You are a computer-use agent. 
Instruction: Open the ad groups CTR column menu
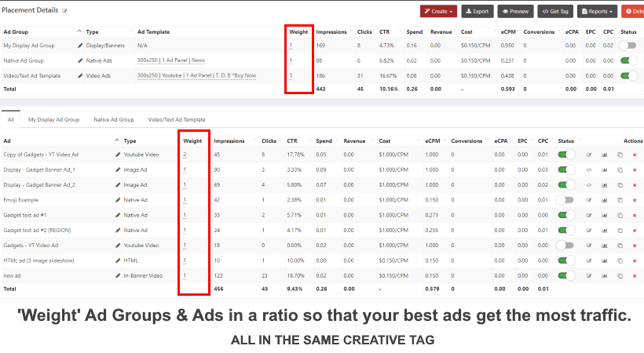[x=400, y=31]
